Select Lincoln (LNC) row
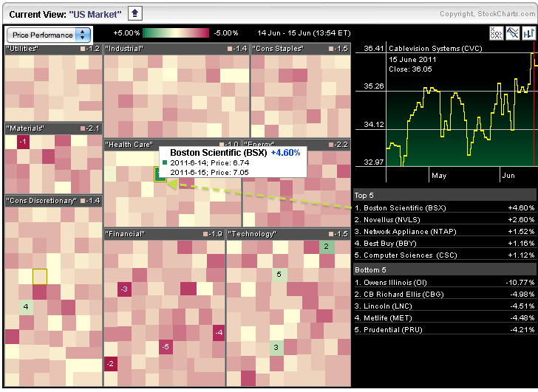Viewport: 538px width, 392px height. coord(444,306)
